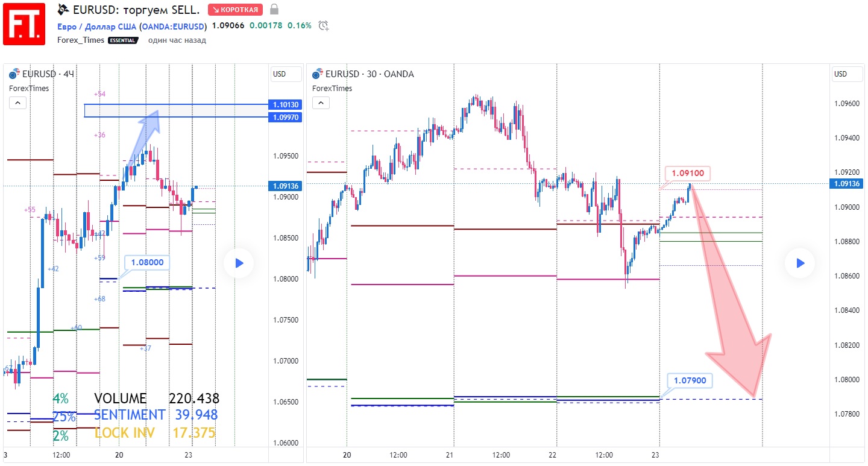Open the idea title 'EURUSD: торгуем SELL.'
The height and width of the screenshot is (466, 868).
[x=136, y=9]
